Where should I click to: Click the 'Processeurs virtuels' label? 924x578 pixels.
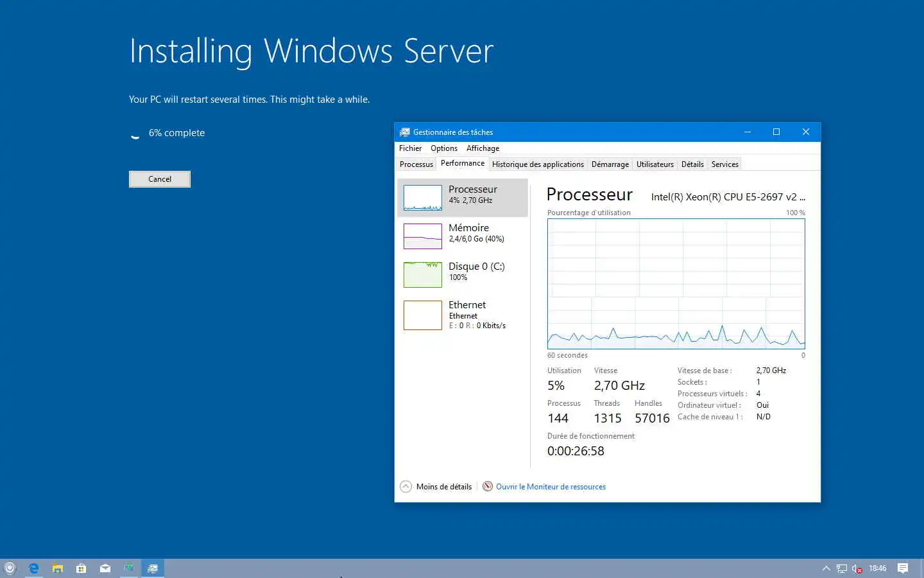tap(712, 394)
